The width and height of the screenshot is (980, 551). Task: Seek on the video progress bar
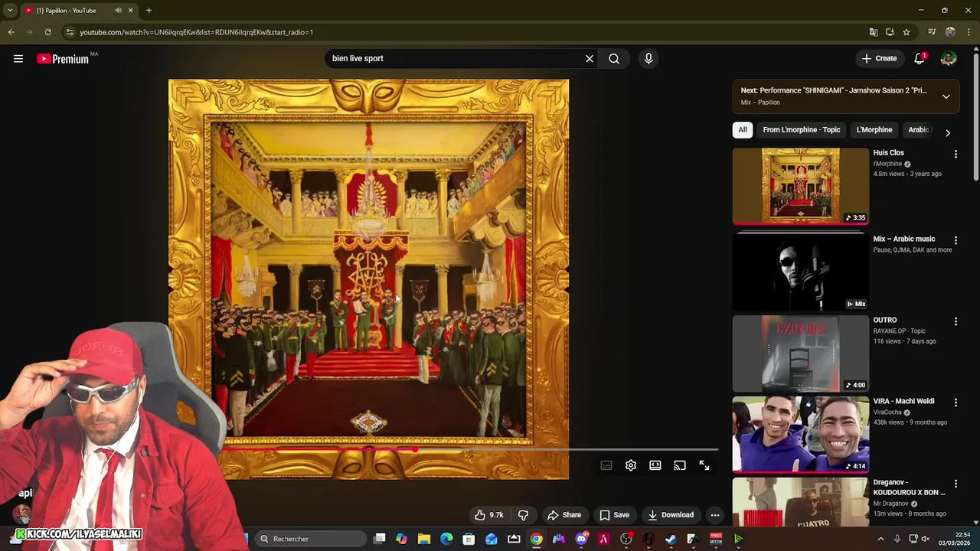444,450
